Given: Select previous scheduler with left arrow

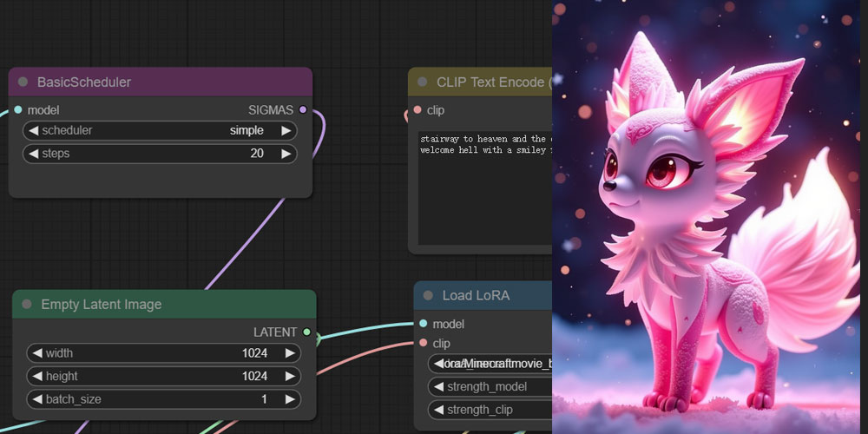Looking at the screenshot, I should [33, 131].
